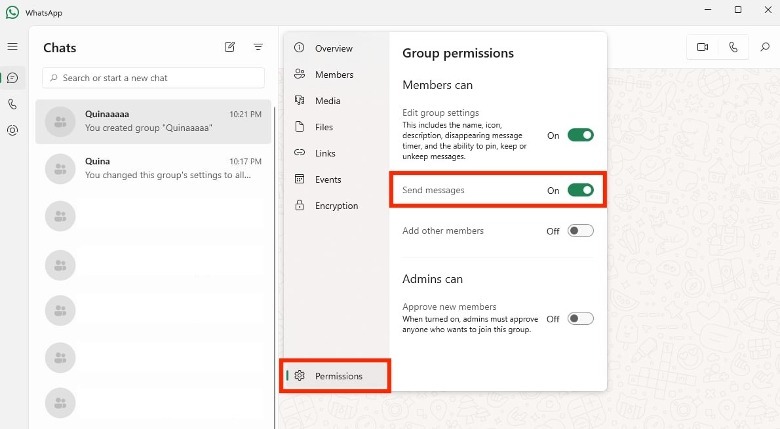
Task: Switch to the Overview tab
Action: pyautogui.click(x=333, y=48)
